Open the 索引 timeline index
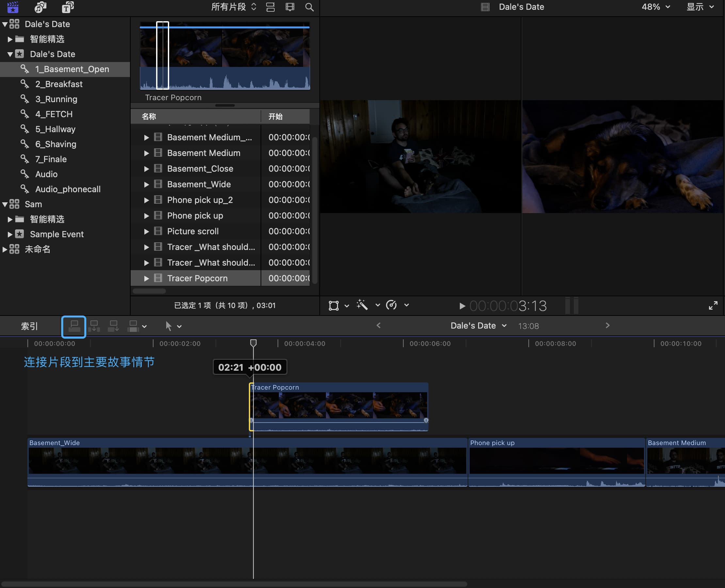 [x=29, y=326]
